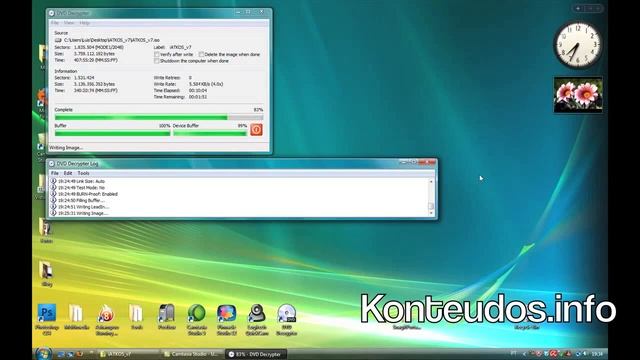Open the Tools menu in Log window
640x360 pixels.
tap(83, 173)
